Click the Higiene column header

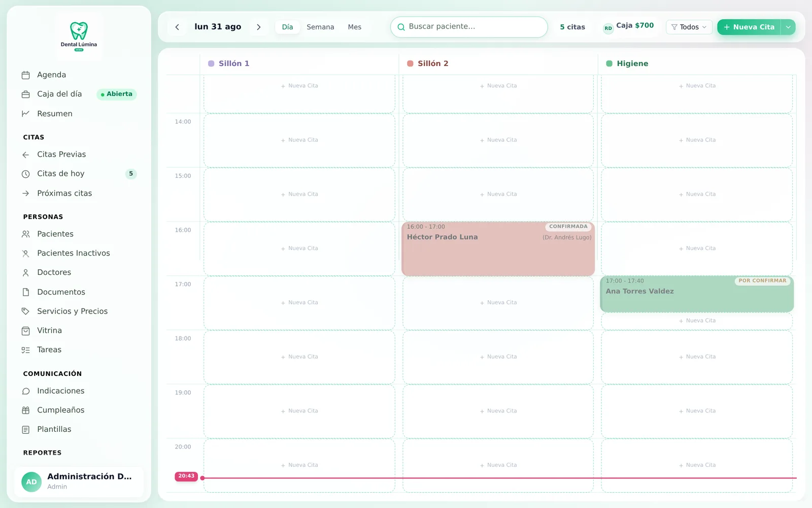(697, 63)
